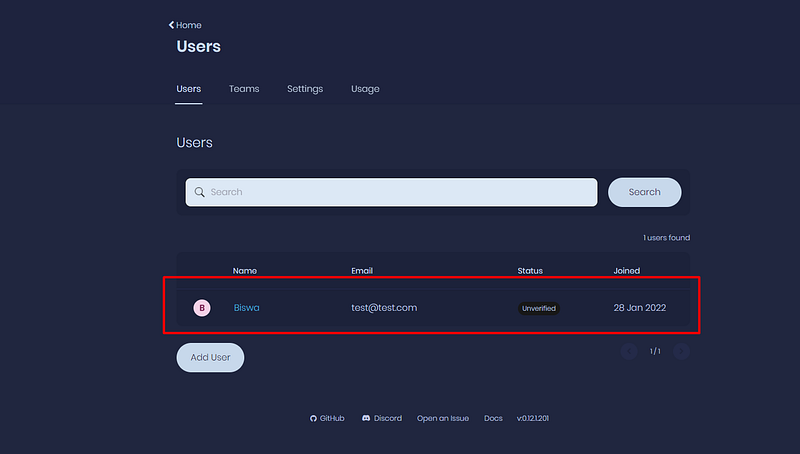
Task: Click the Joined column header
Action: coord(627,271)
